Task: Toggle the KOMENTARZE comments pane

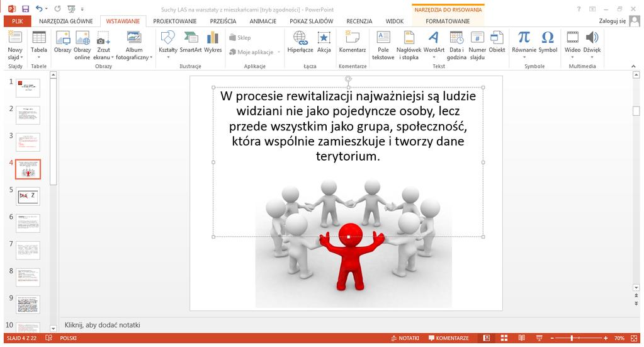Action: [x=448, y=338]
